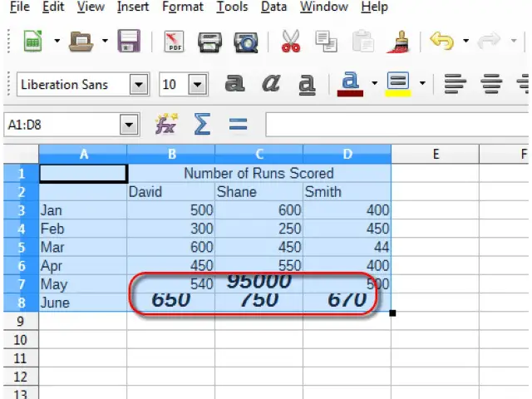This screenshot has height=399, width=532.
Task: Open the font size dropdown arrow
Action: pos(198,85)
